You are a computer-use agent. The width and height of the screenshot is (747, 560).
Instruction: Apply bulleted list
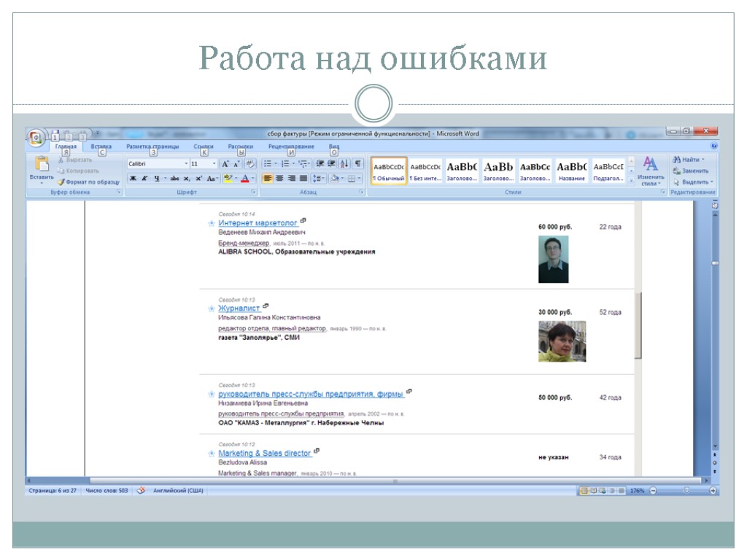268,164
